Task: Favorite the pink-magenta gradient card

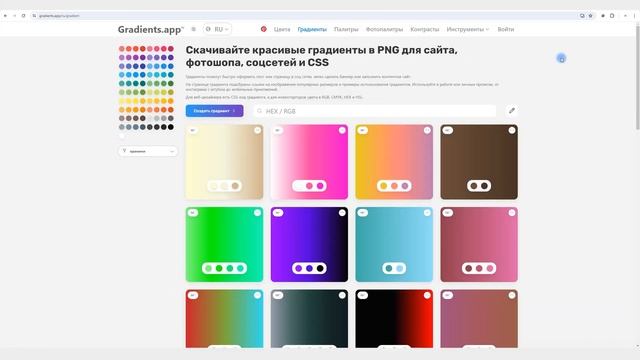Action: tap(342, 130)
